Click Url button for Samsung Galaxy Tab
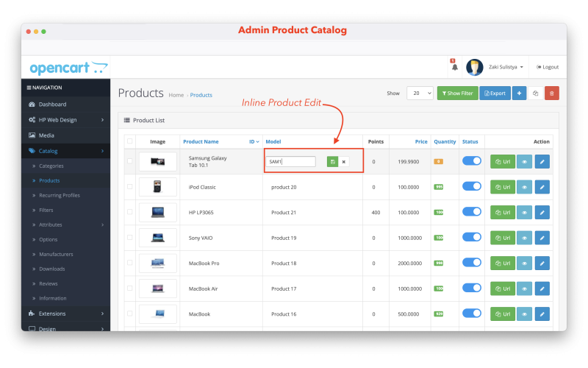588x368 pixels. (503, 162)
